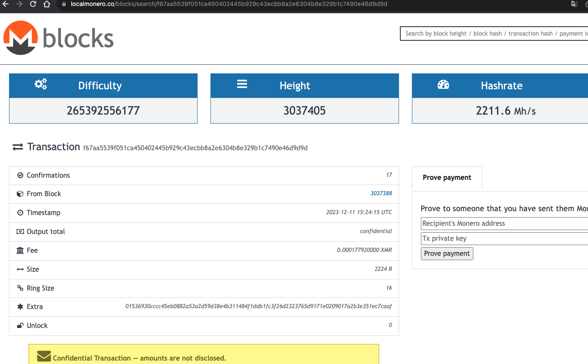Click the Ring Size row label
Viewport: 588px width, 364px height.
pos(40,288)
